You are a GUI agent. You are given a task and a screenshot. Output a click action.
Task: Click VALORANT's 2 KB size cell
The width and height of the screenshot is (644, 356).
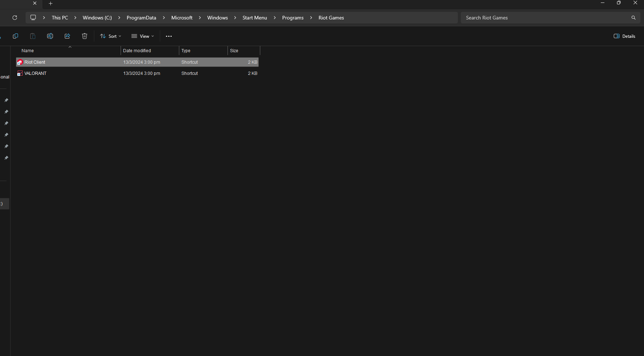coord(253,73)
